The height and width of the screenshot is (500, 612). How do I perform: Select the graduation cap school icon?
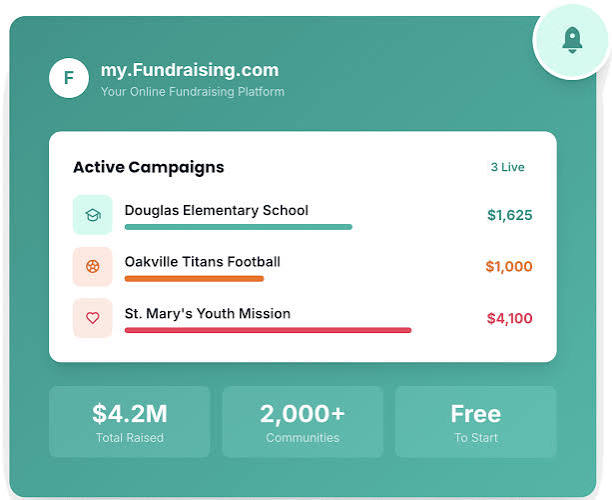tap(93, 215)
